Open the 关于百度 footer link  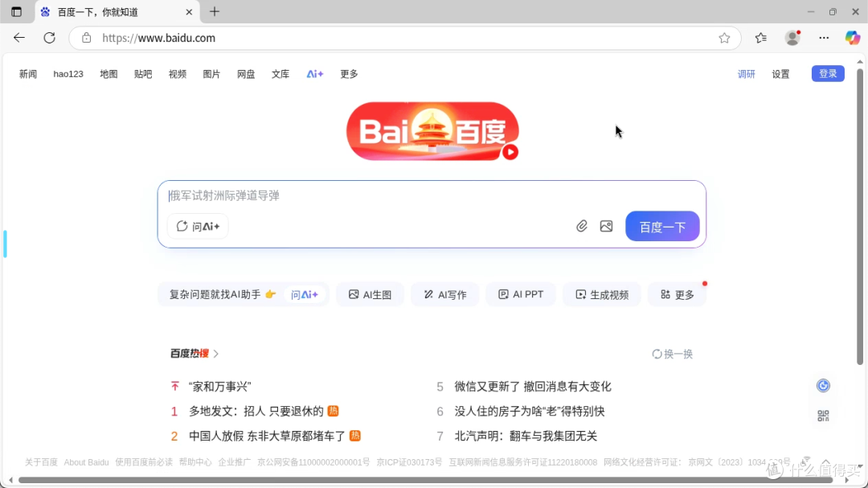pos(40,461)
